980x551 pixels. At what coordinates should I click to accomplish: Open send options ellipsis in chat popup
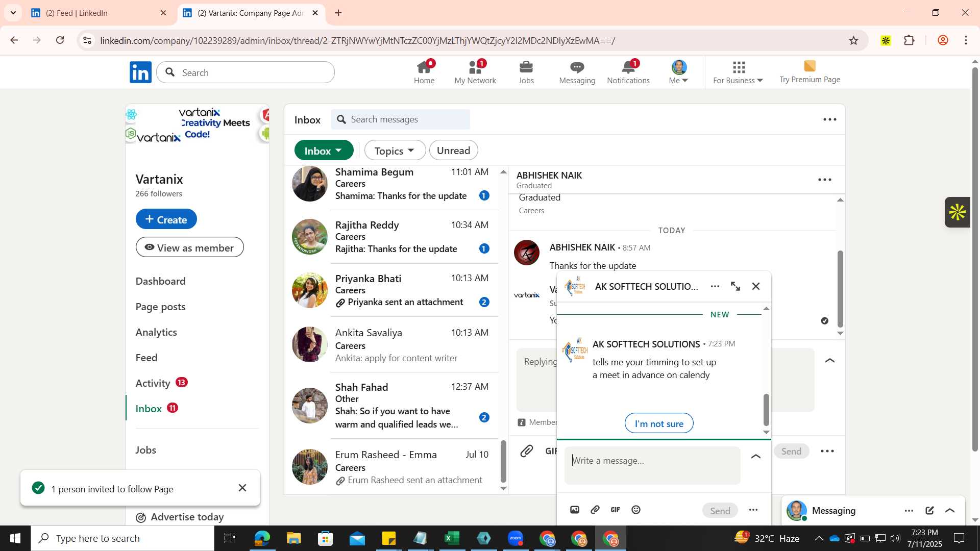(753, 510)
